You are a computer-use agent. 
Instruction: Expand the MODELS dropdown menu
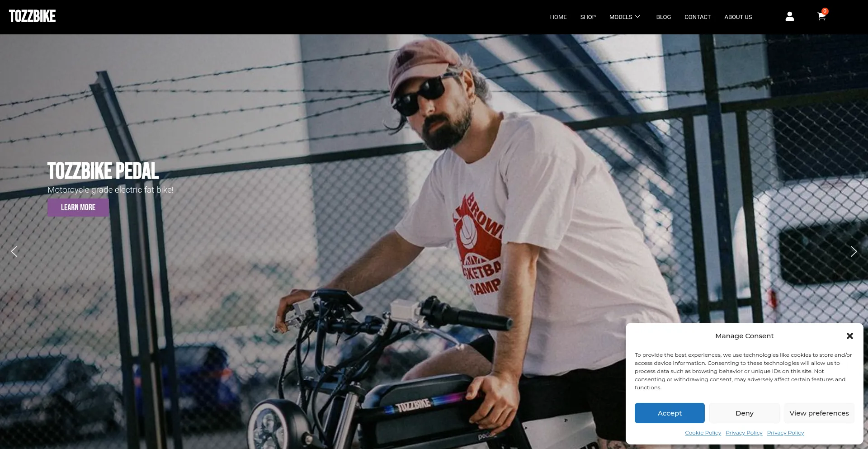click(625, 17)
